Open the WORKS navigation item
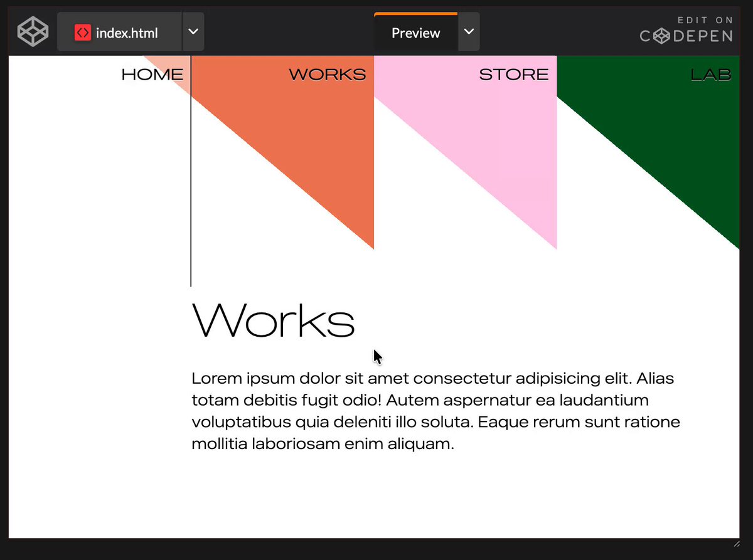Image resolution: width=753 pixels, height=560 pixels. pos(328,75)
